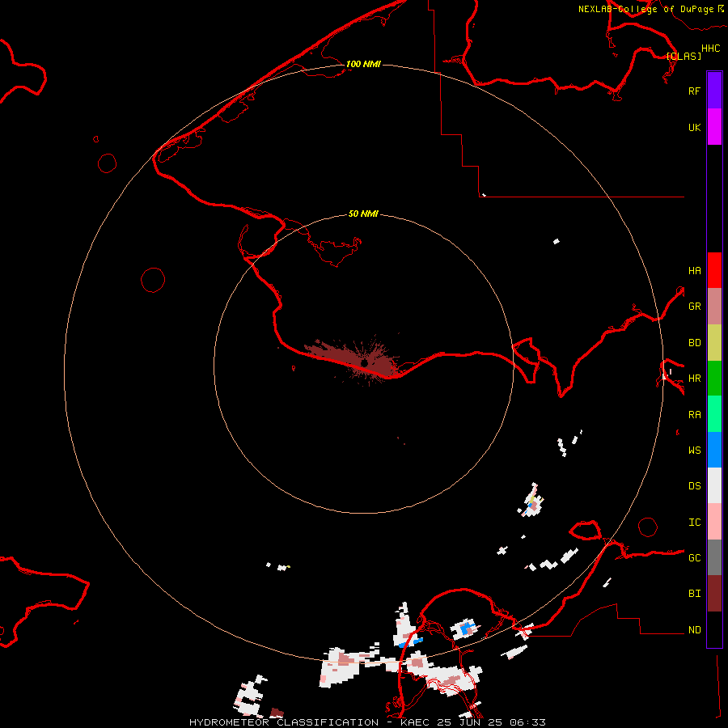The width and height of the screenshot is (728, 728).
Task: Click the GC legend label
Action: click(694, 557)
